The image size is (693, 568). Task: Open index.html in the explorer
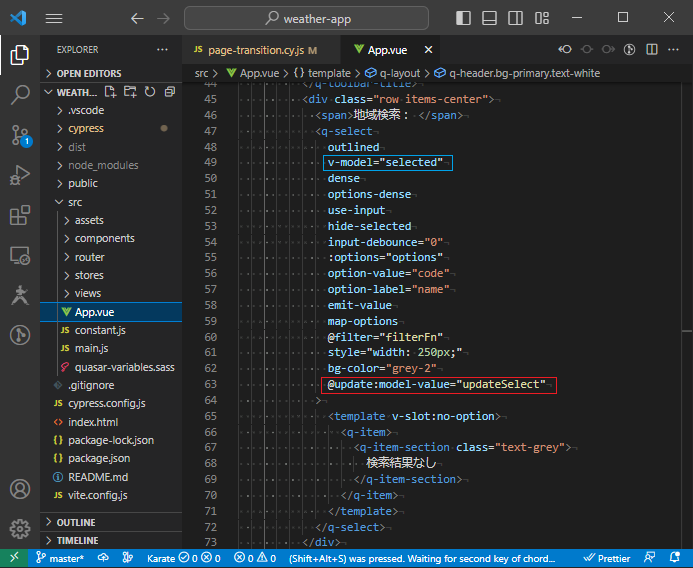(x=110, y=422)
